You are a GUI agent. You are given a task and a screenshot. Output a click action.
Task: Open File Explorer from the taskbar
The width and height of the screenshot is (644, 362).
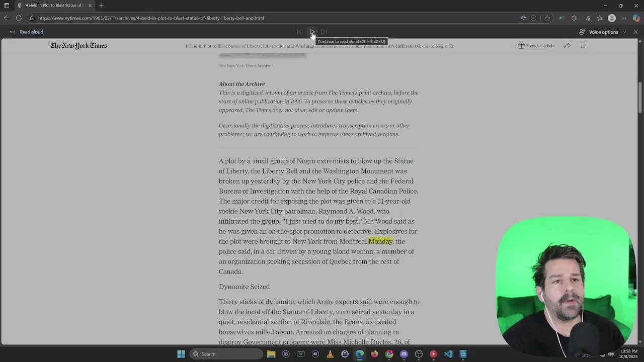(271, 354)
